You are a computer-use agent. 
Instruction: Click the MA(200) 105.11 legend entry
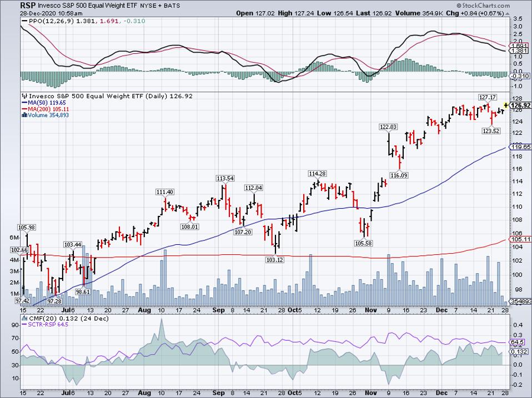pyautogui.click(x=48, y=109)
